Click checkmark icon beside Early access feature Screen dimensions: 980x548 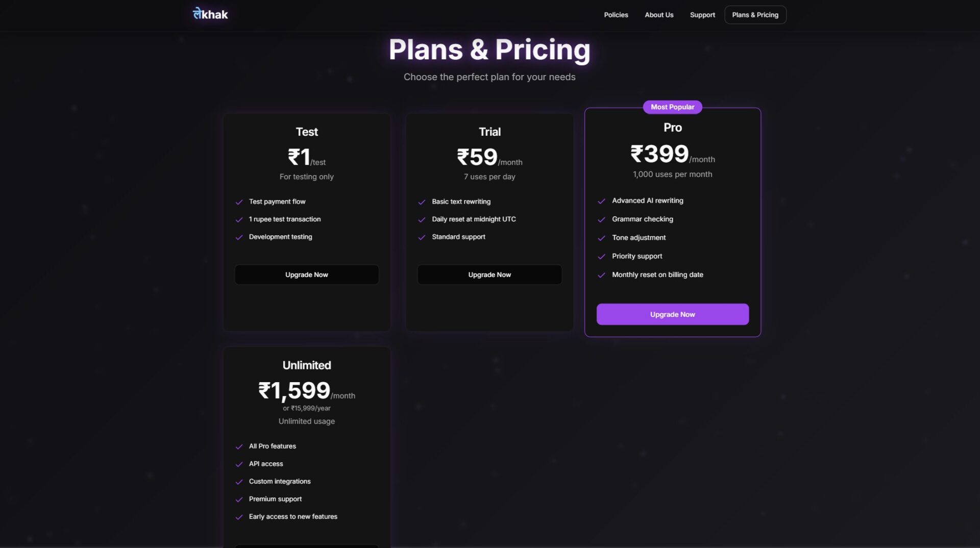tap(239, 517)
